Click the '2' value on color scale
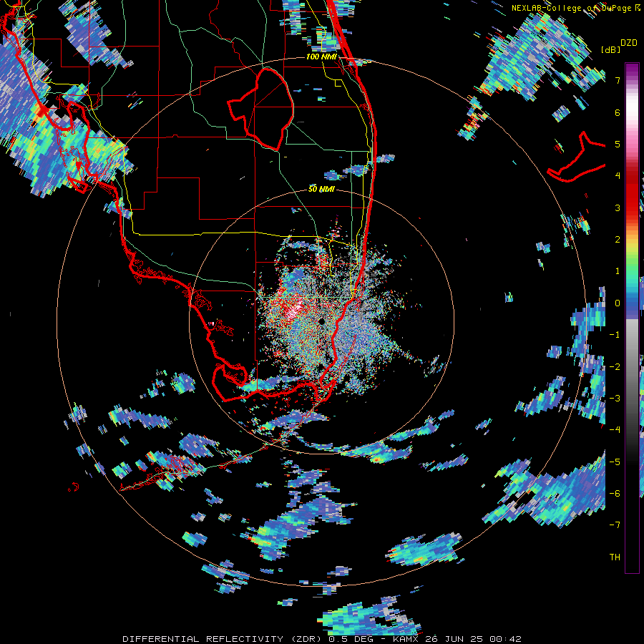The width and height of the screenshot is (644, 644). (618, 239)
